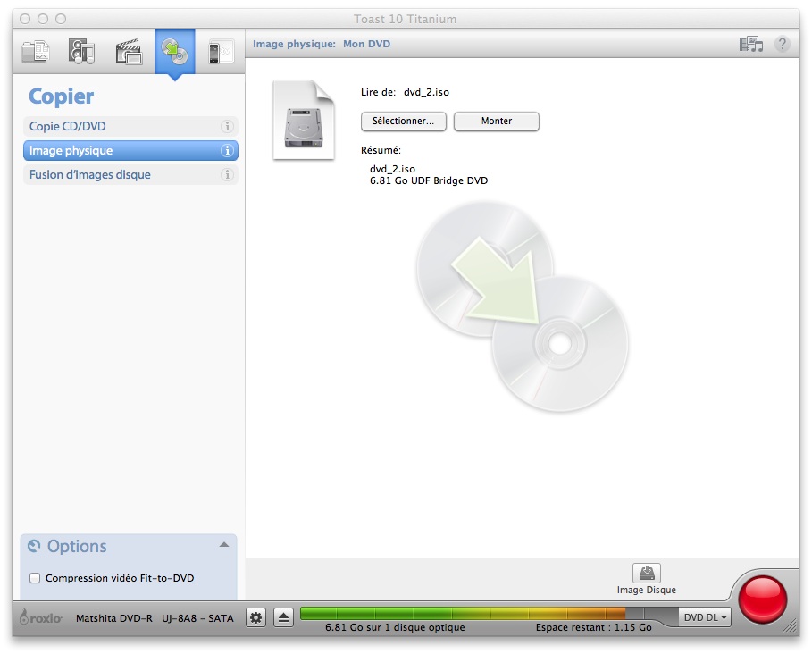Select Image physique mode
Image resolution: width=812 pixels, height=654 pixels.
(130, 151)
